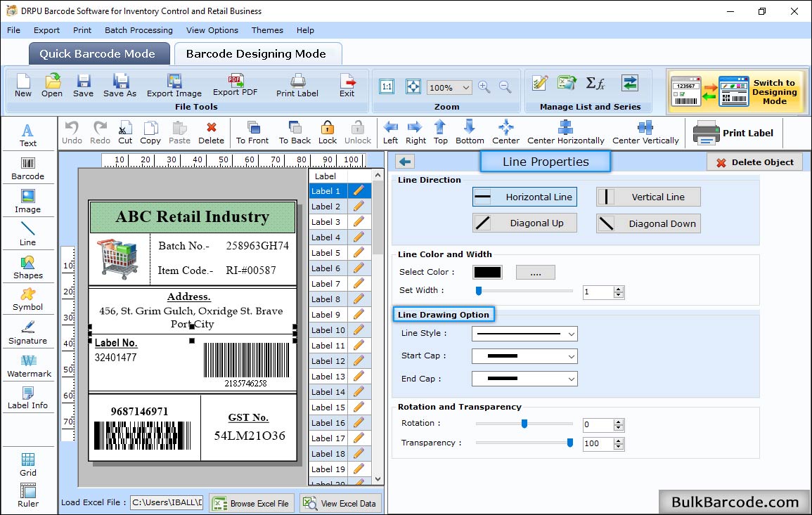
Task: Click the zoom in magnifier
Action: tap(484, 87)
